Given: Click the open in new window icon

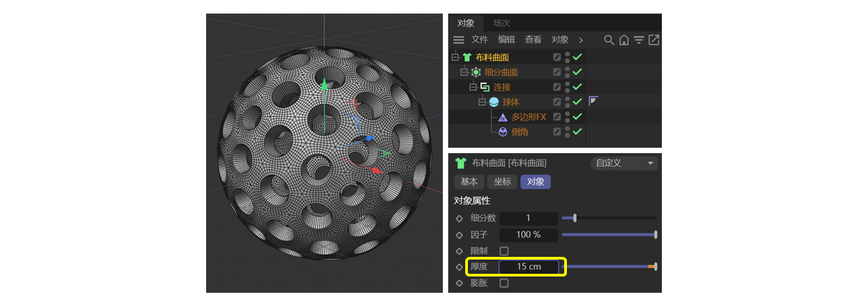Looking at the screenshot, I should point(654,40).
